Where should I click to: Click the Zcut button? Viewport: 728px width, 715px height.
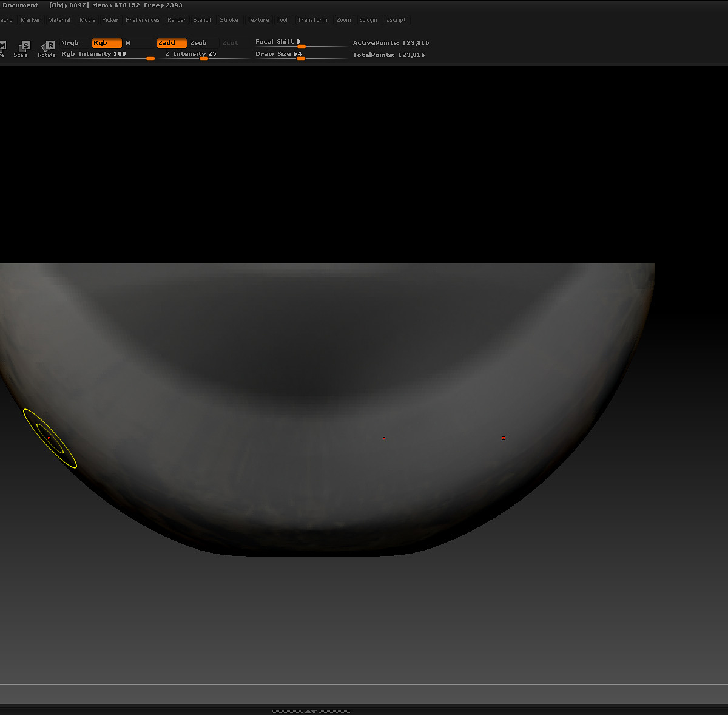pyautogui.click(x=230, y=42)
